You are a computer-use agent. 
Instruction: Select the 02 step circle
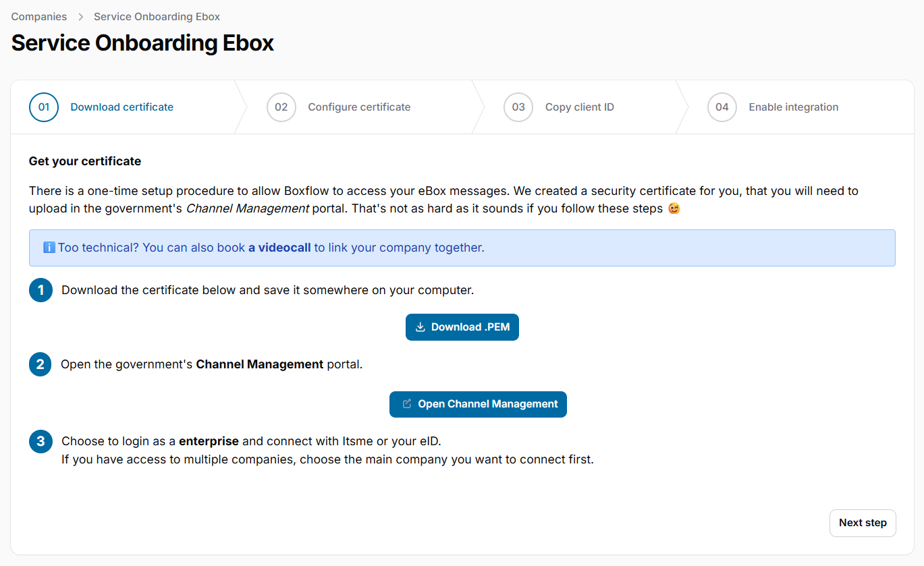pyautogui.click(x=281, y=107)
